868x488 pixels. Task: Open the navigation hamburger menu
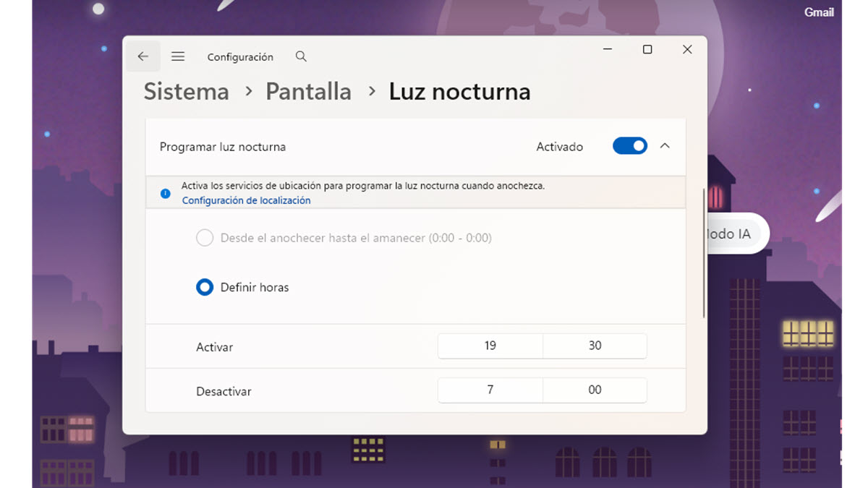point(177,56)
